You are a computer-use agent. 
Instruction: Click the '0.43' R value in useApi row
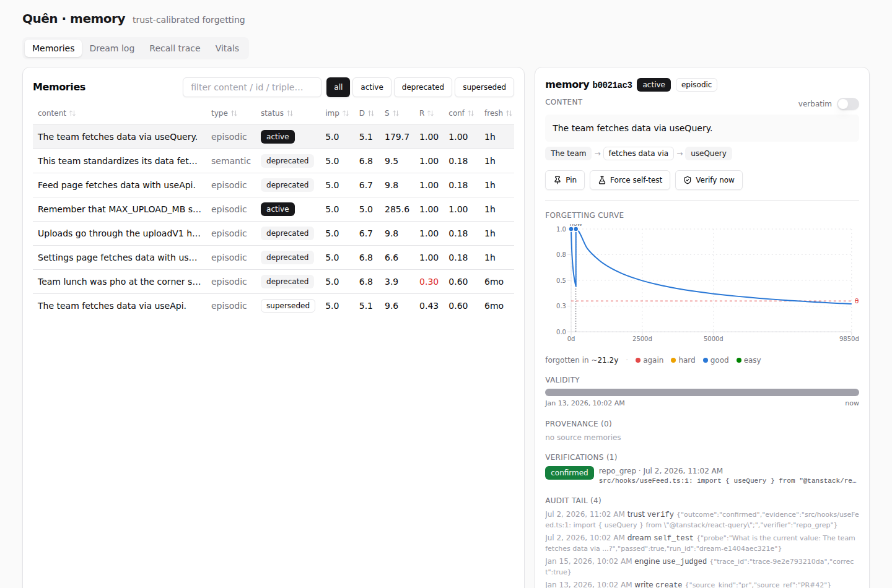coord(429,306)
